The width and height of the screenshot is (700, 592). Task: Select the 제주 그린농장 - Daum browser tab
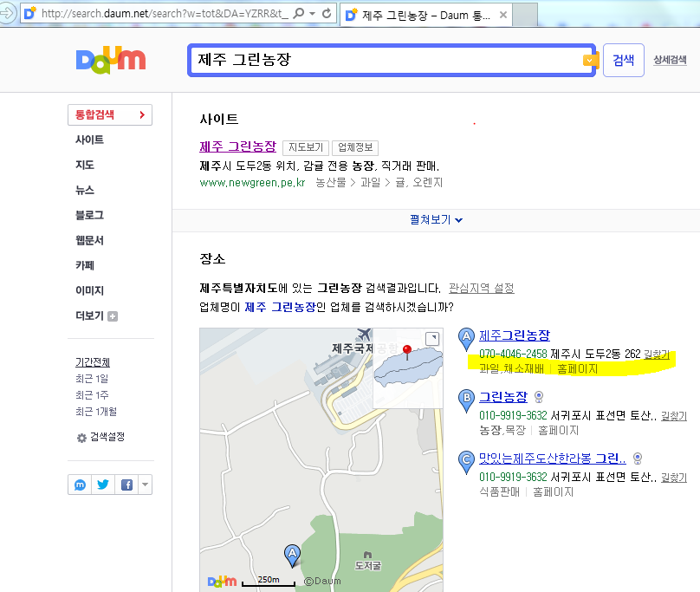[426, 16]
